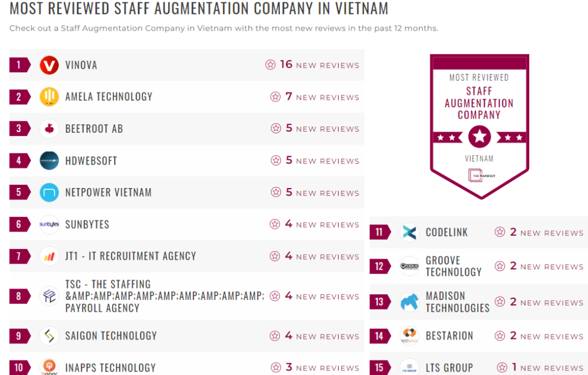Click the HDWebsoft dark circular logo
This screenshot has height=375, width=588.
(x=49, y=161)
